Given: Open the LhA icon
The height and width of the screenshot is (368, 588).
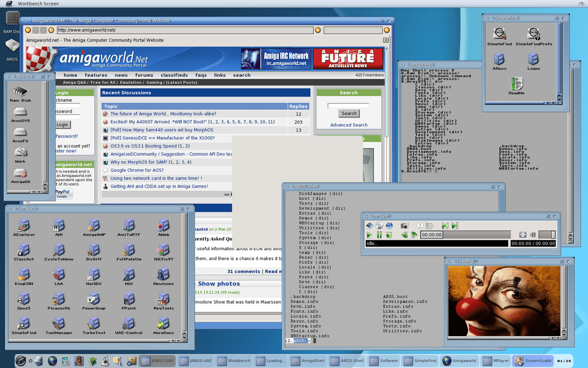Looking at the screenshot, I should [x=59, y=276].
